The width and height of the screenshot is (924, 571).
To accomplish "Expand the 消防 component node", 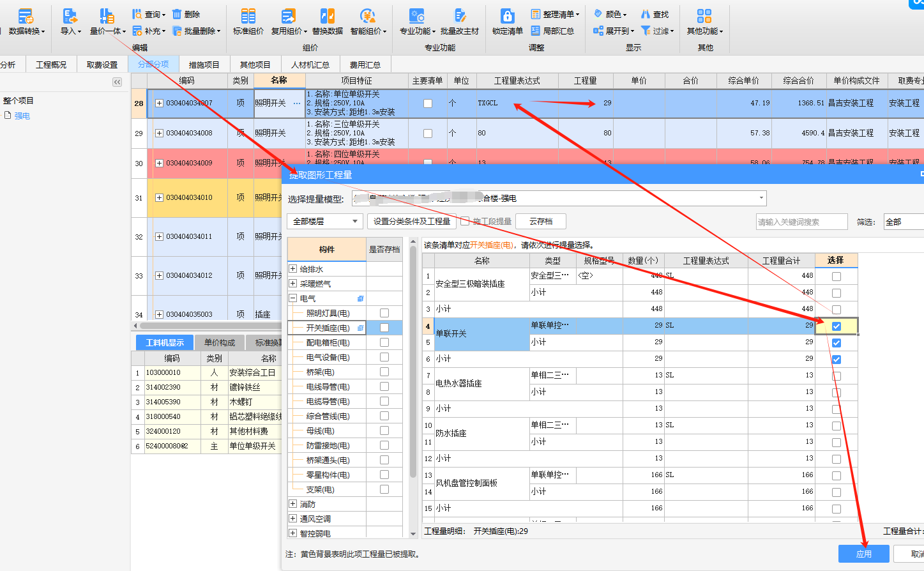I will (293, 504).
